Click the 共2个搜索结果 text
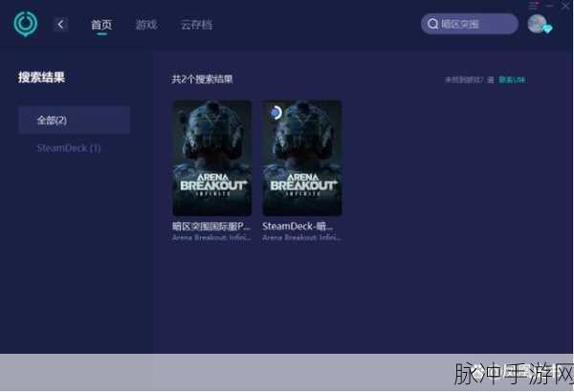This screenshot has width=574, height=392. tap(202, 79)
